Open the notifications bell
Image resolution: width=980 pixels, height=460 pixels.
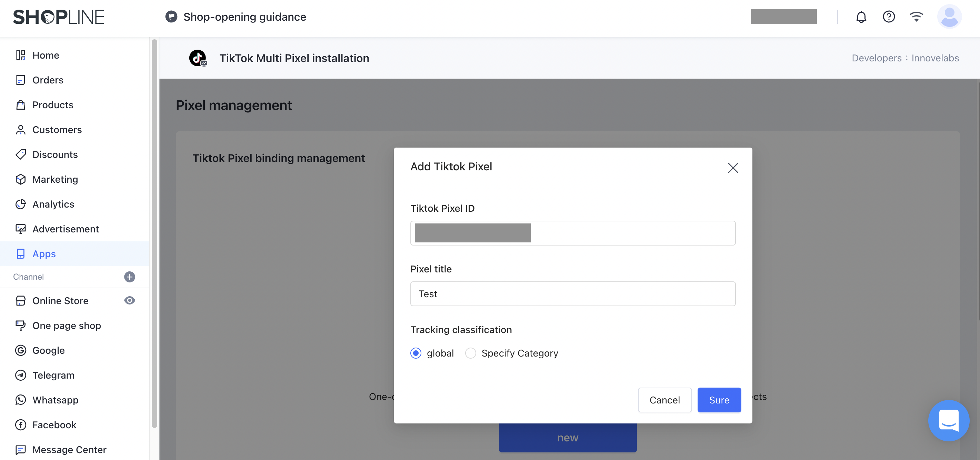coord(861,17)
